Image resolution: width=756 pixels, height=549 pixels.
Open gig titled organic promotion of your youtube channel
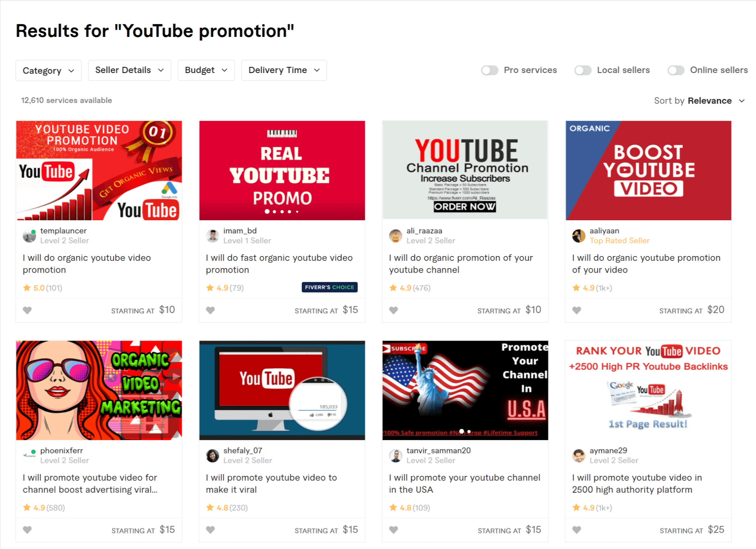pyautogui.click(x=461, y=263)
